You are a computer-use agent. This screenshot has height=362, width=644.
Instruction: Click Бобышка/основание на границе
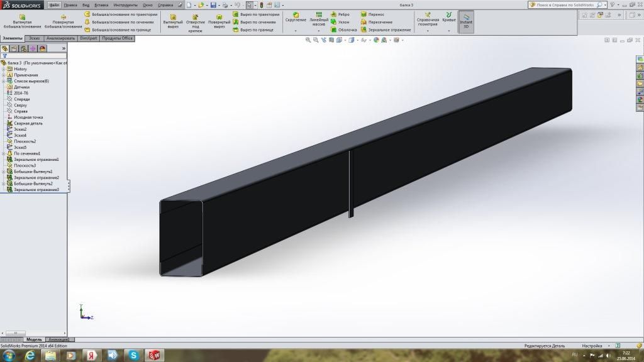[118, 30]
